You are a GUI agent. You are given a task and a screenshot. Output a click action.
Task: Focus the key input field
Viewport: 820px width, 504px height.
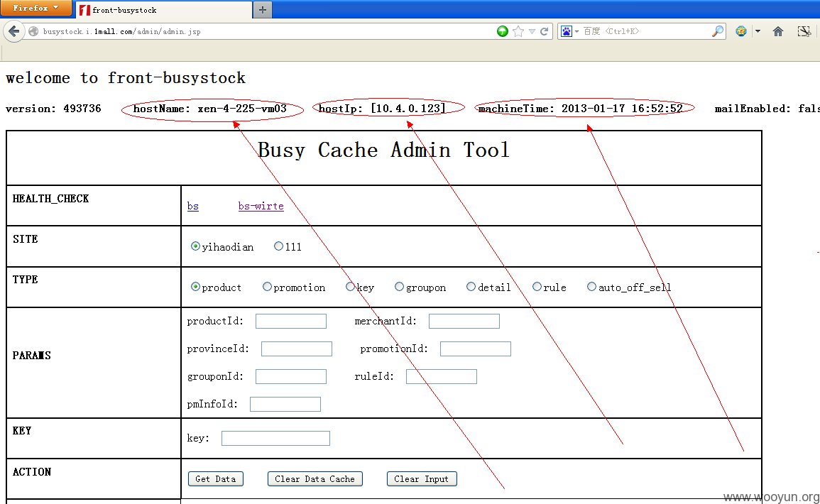coord(275,438)
